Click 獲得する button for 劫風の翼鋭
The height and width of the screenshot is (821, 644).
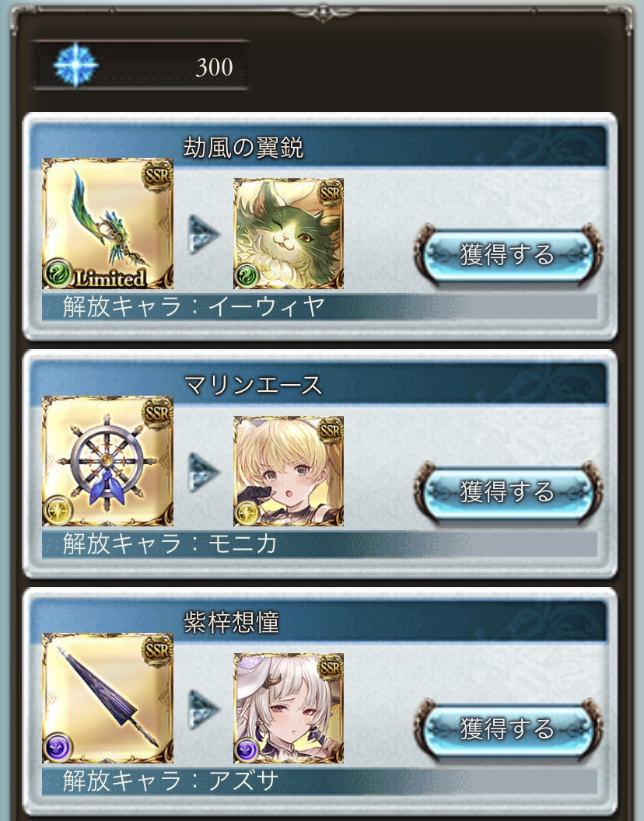[x=508, y=254]
